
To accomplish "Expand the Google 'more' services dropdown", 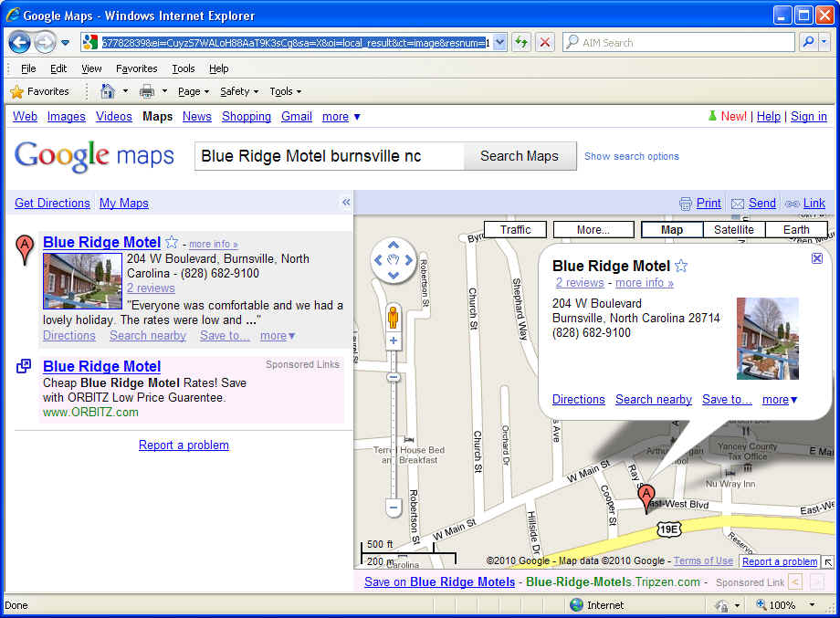I will click(341, 116).
